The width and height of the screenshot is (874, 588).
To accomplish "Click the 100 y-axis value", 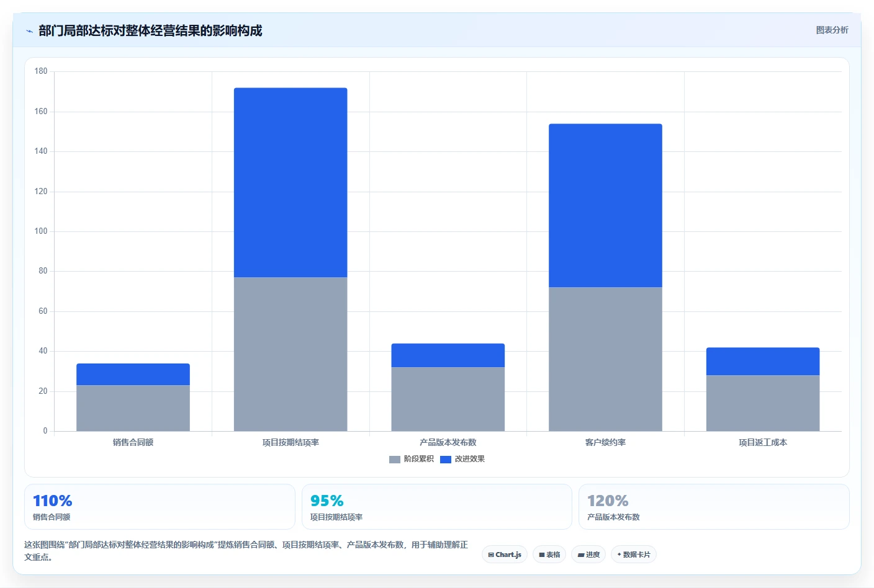I will (x=41, y=231).
